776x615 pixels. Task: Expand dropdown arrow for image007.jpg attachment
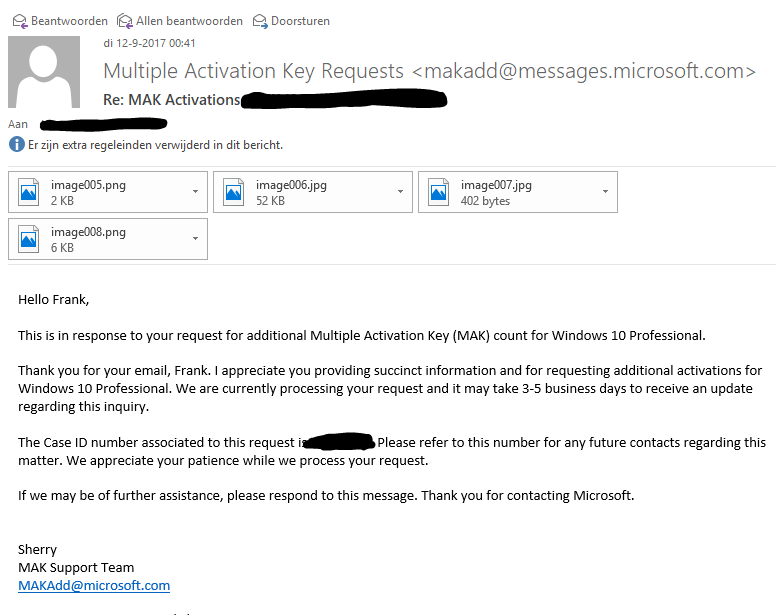tap(605, 191)
